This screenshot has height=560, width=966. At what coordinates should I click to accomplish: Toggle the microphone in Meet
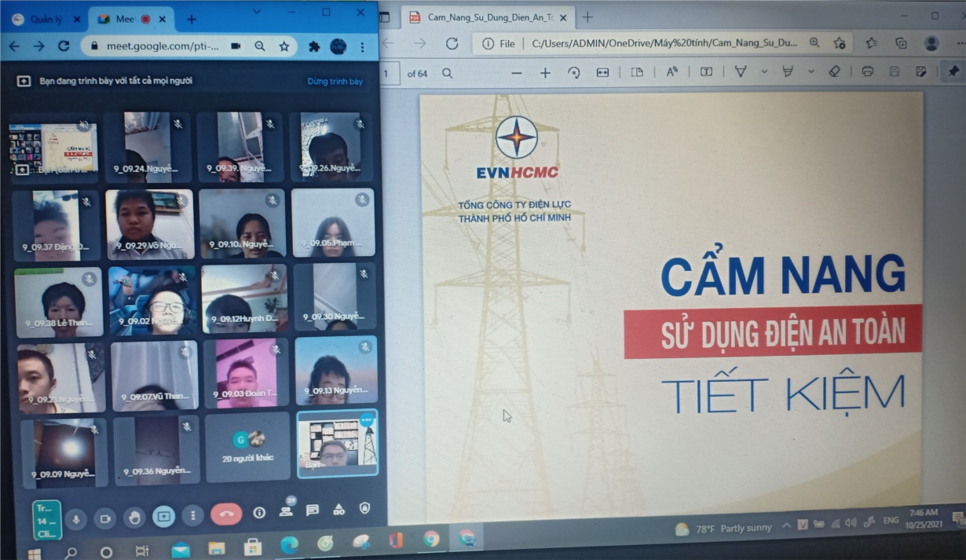point(76,518)
